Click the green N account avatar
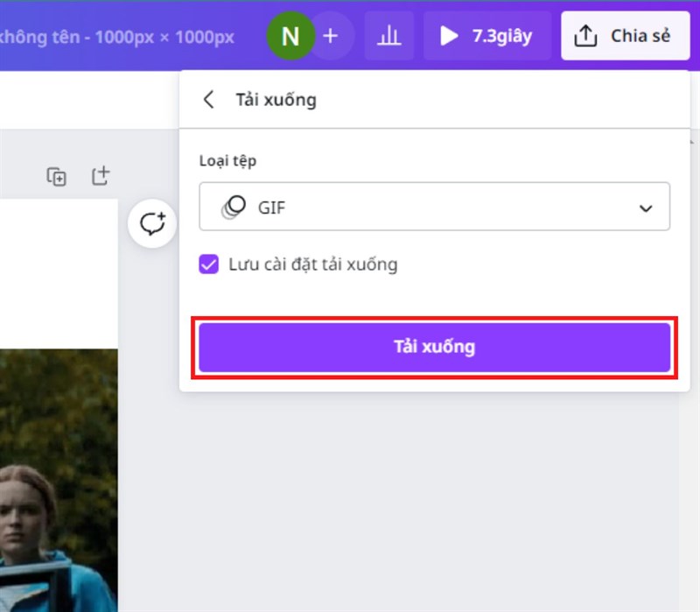 [x=289, y=36]
